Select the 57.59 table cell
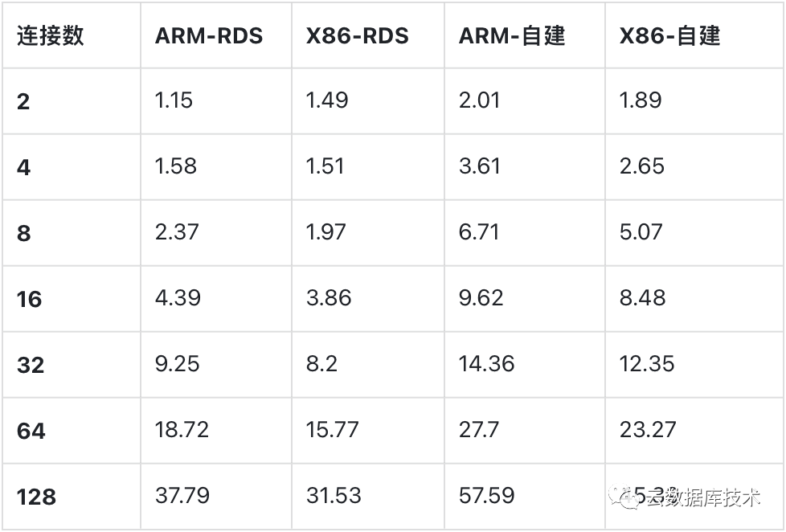The image size is (786, 532). (486, 496)
